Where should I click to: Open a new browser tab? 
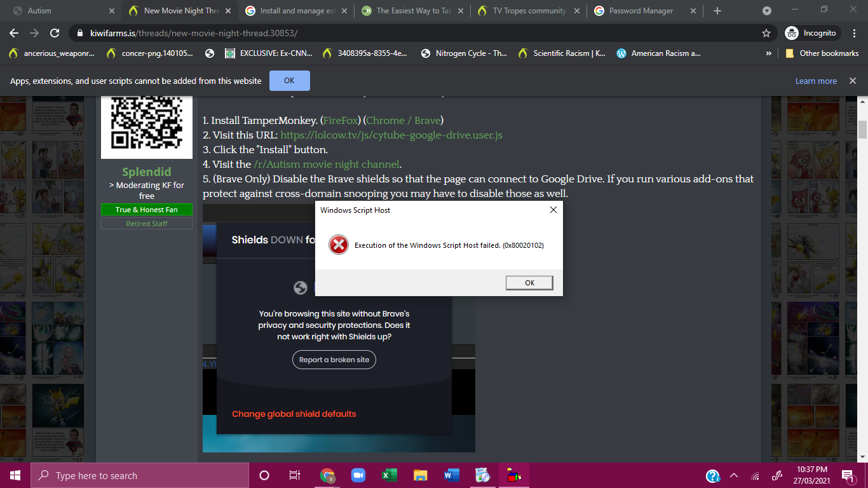(717, 11)
